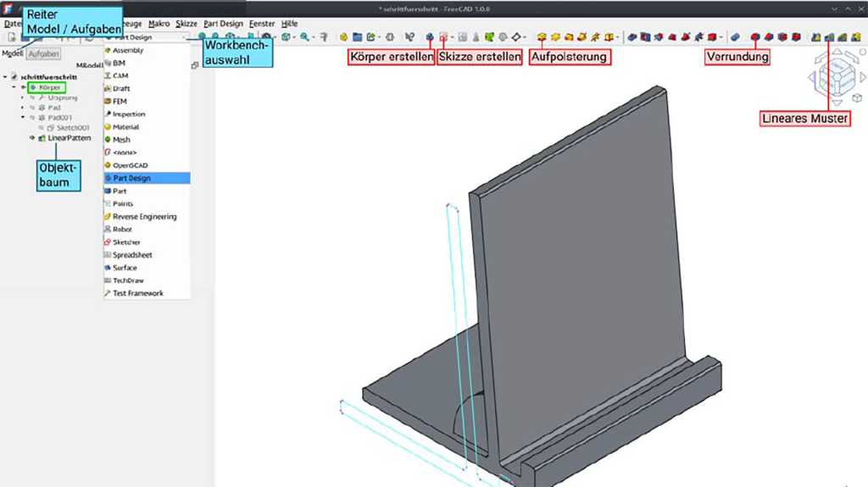Select LinearPattern in the object tree
The width and height of the screenshot is (868, 487).
click(70, 138)
